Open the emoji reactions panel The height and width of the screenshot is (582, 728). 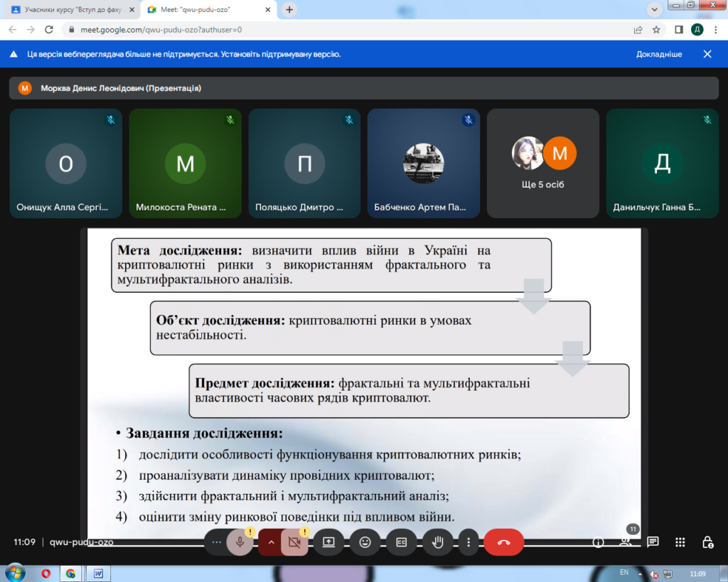click(365, 542)
